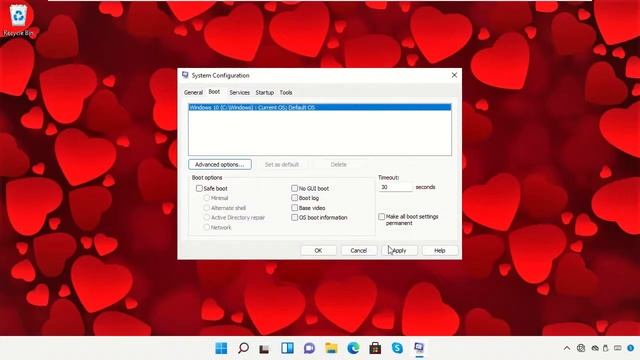Open Microsoft Store taskbar icon
The image size is (640, 360).
(375, 348)
